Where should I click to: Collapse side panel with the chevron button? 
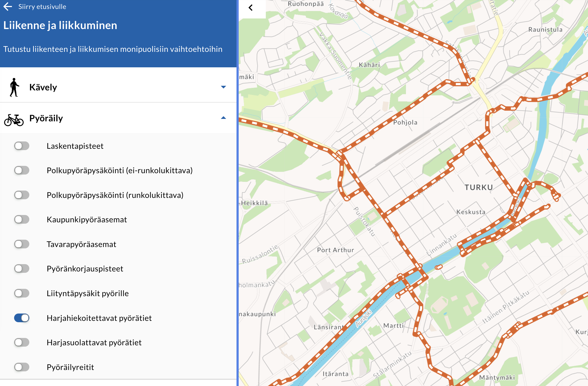(x=251, y=8)
